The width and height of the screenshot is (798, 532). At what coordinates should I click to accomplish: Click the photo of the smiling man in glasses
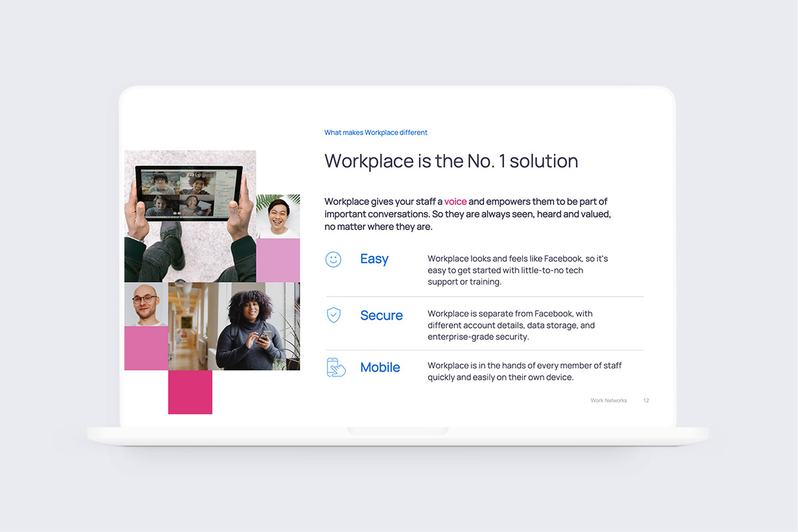tap(146, 305)
